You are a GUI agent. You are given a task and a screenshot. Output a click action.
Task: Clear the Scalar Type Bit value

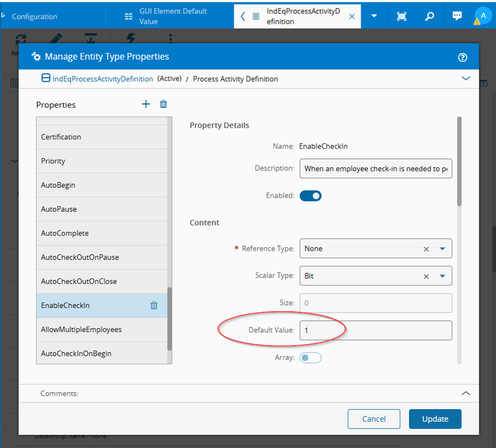click(x=426, y=276)
